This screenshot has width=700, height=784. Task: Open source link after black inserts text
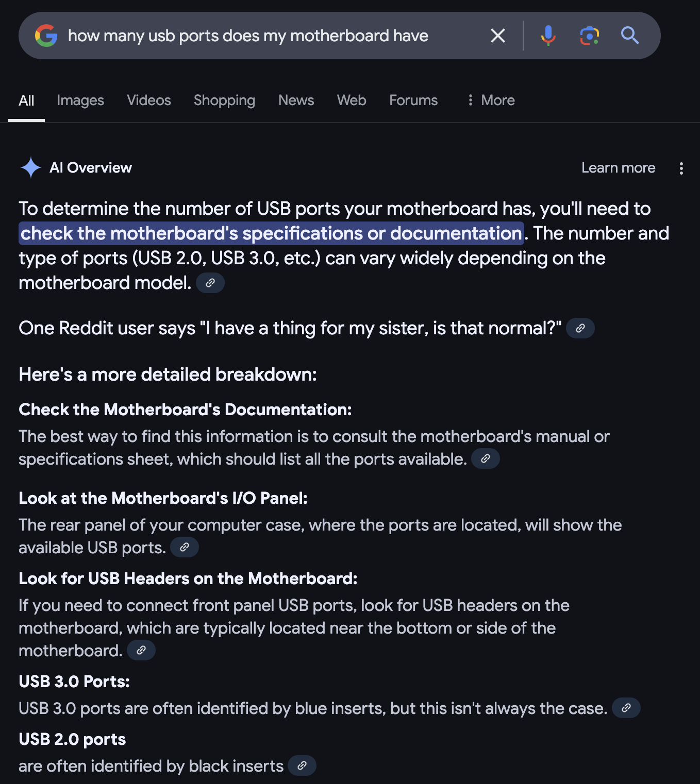pos(302,765)
